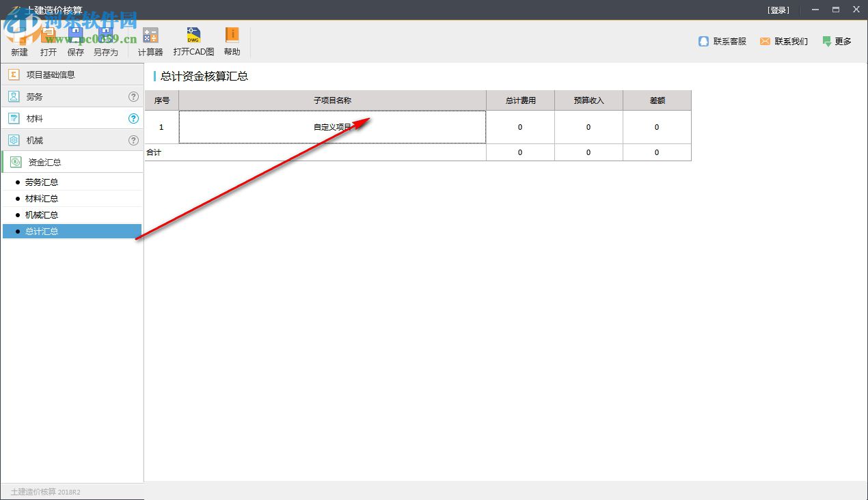Click the 联系我们 mail link
Screen dimensions: 868x500
coord(783,42)
